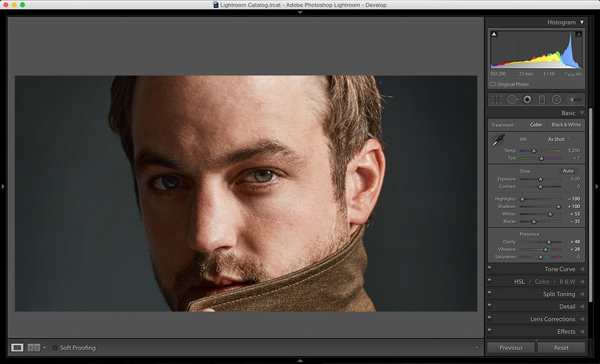Select the Radial Filter tool
Image resolution: width=600 pixels, height=364 pixels.
(x=556, y=99)
